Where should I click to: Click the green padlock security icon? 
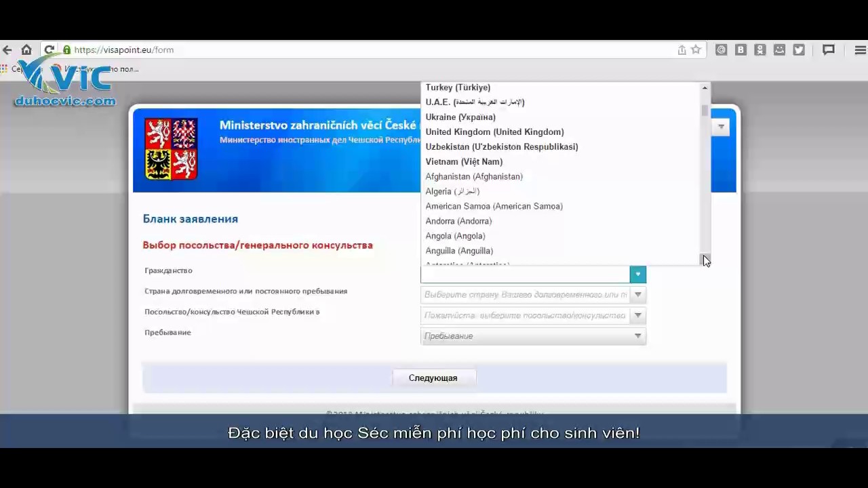(x=66, y=49)
